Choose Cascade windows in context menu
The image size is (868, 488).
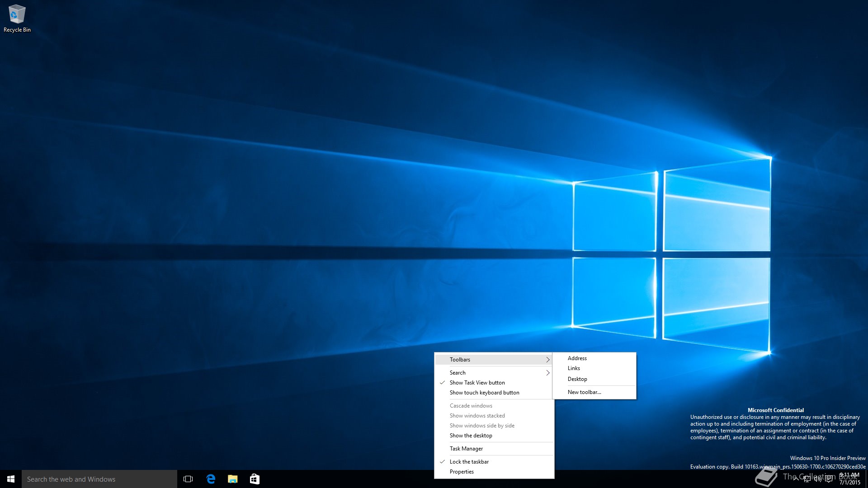pos(494,406)
